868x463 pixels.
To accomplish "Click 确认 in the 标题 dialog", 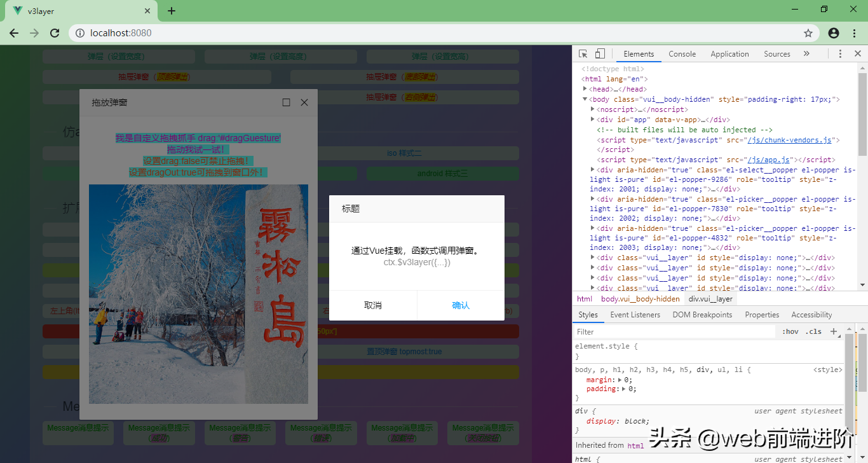I will click(x=461, y=305).
